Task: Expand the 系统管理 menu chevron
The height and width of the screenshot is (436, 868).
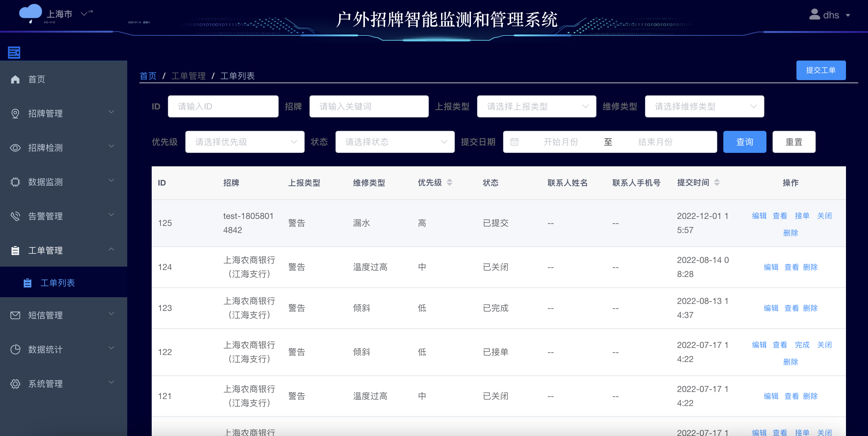Action: pyautogui.click(x=112, y=382)
